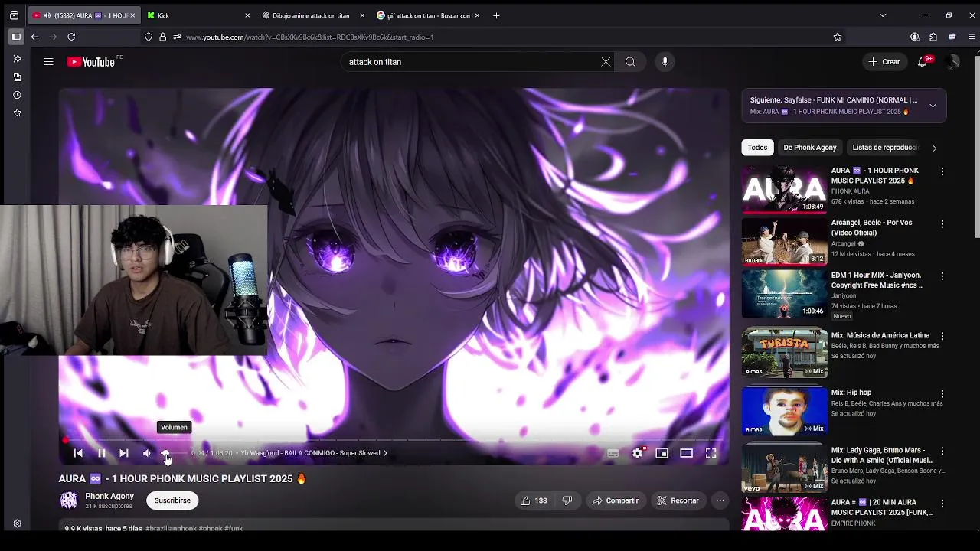Expand the Siguiente playlist panel chevron
Viewport: 980px width, 551px height.
click(933, 106)
